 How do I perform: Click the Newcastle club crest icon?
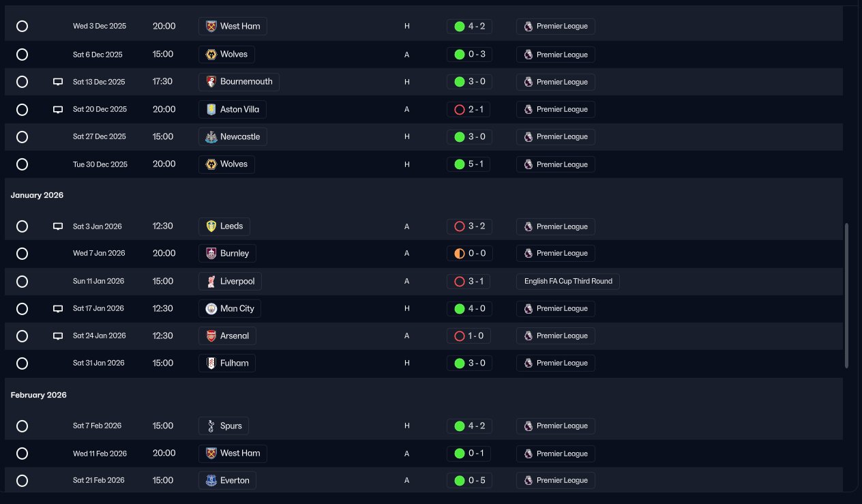211,136
